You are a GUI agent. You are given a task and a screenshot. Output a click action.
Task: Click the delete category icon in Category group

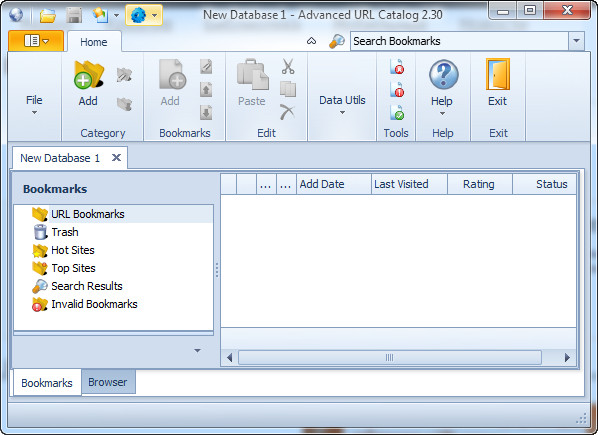point(124,103)
